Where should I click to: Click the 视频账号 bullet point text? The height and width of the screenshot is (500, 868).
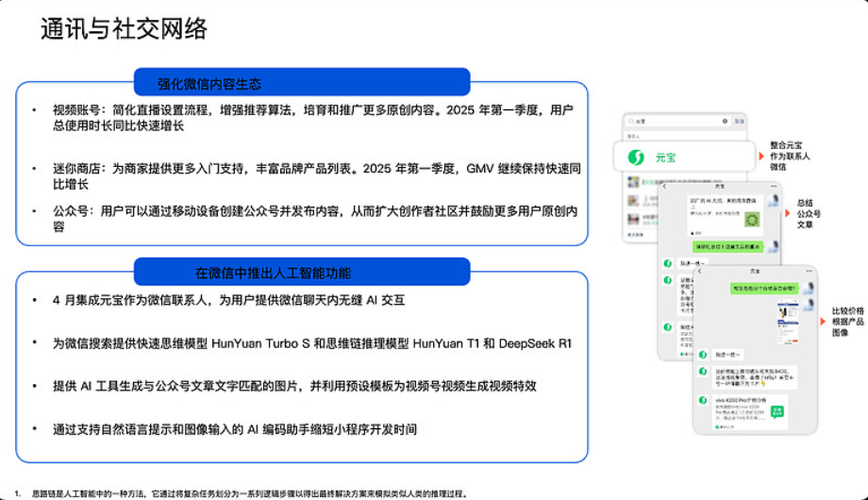click(311, 118)
